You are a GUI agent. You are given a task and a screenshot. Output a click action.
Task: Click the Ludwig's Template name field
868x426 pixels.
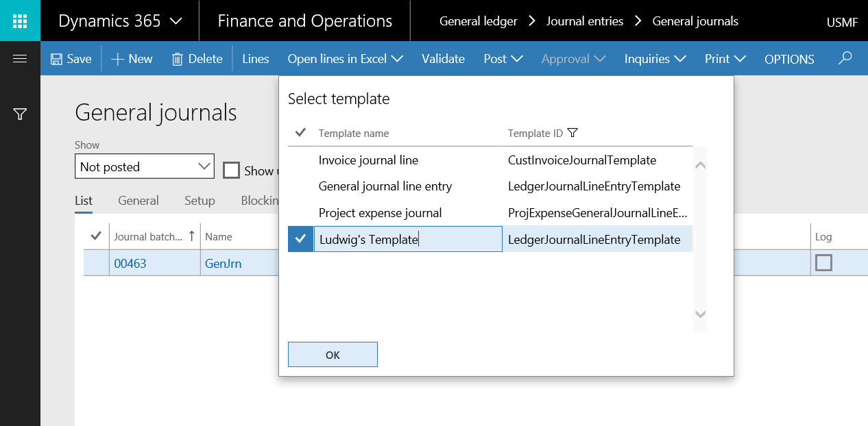click(x=408, y=240)
